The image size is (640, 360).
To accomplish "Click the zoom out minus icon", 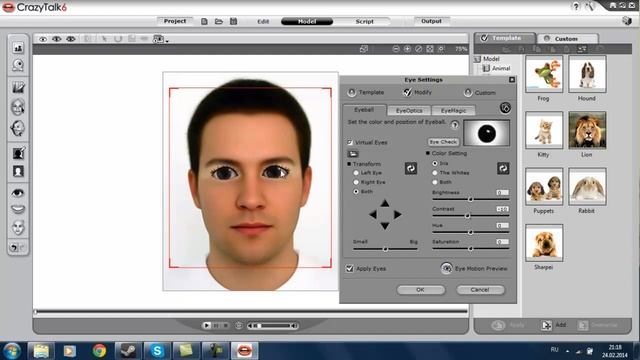I will 396,49.
